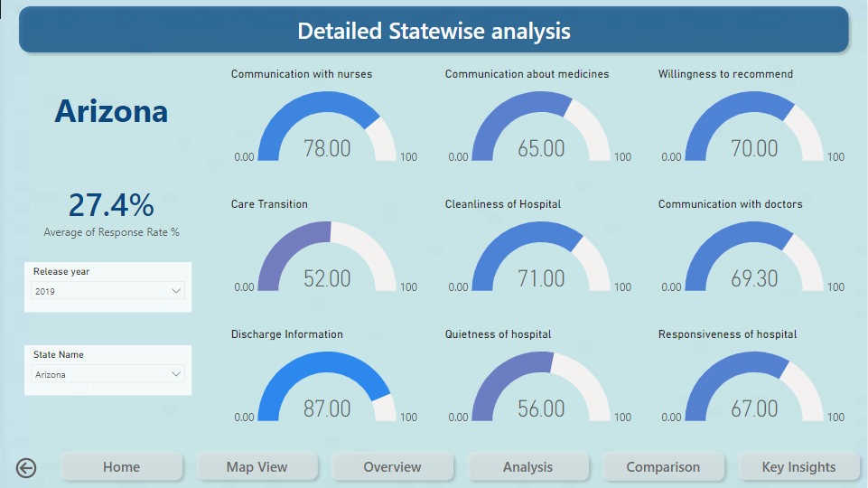Open the State Name dropdown
The width and height of the screenshot is (868, 488).
coord(108,374)
